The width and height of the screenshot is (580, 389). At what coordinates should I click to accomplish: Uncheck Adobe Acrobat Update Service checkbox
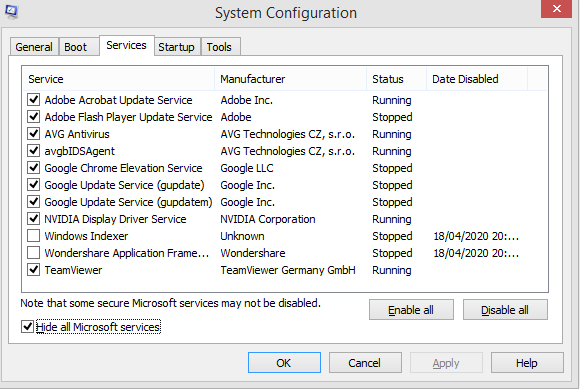coord(34,99)
